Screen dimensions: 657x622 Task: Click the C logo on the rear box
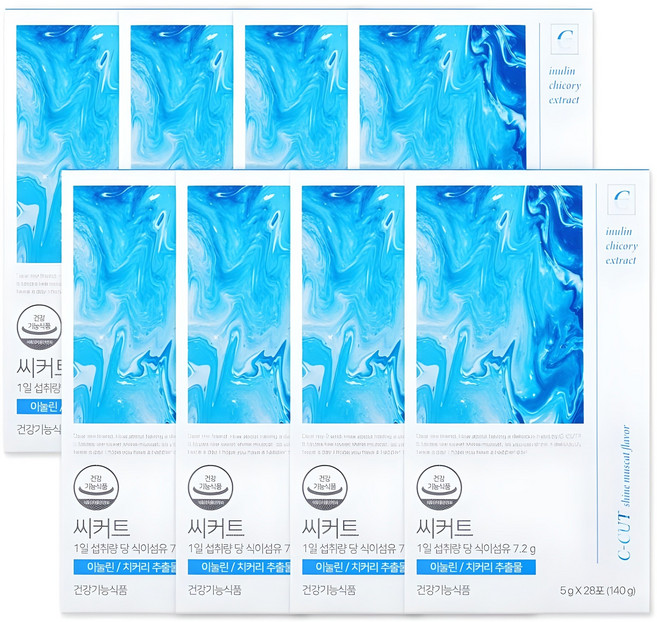click(x=565, y=38)
